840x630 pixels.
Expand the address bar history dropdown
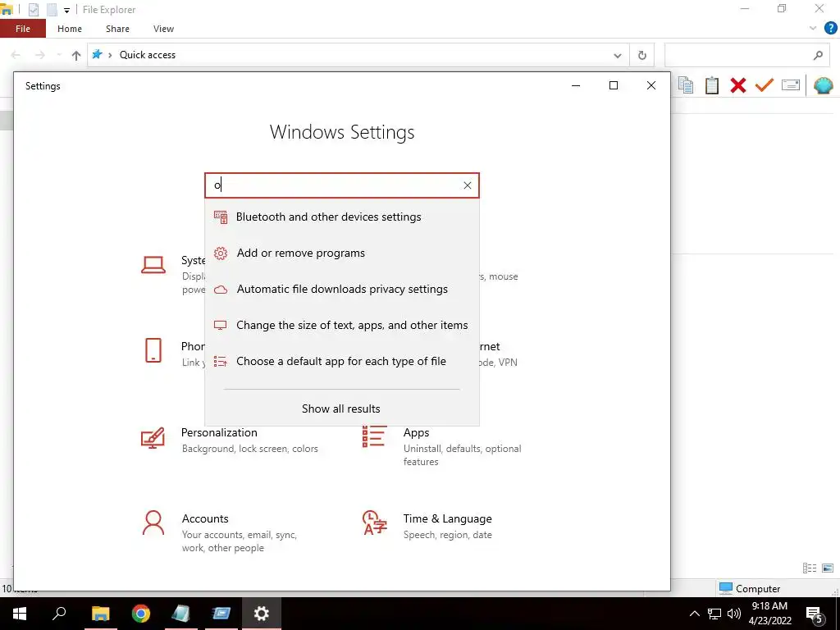pyautogui.click(x=618, y=55)
